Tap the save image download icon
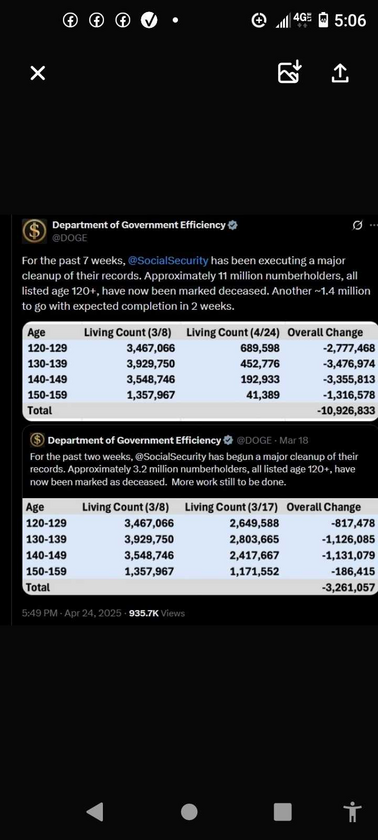378x840 pixels. click(x=290, y=72)
